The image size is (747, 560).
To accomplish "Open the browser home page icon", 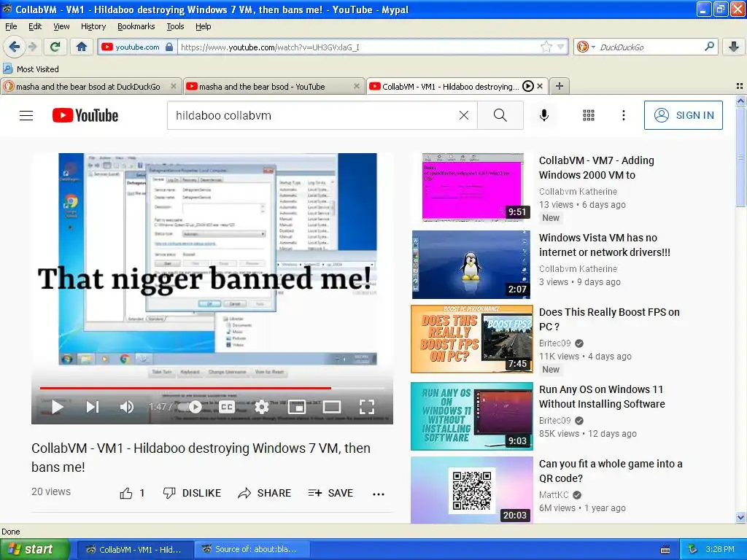I will [82, 47].
